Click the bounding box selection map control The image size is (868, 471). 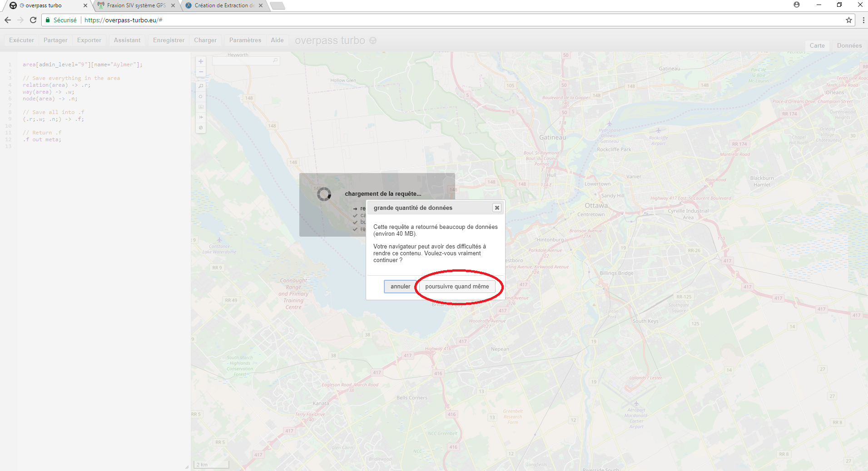pyautogui.click(x=201, y=107)
